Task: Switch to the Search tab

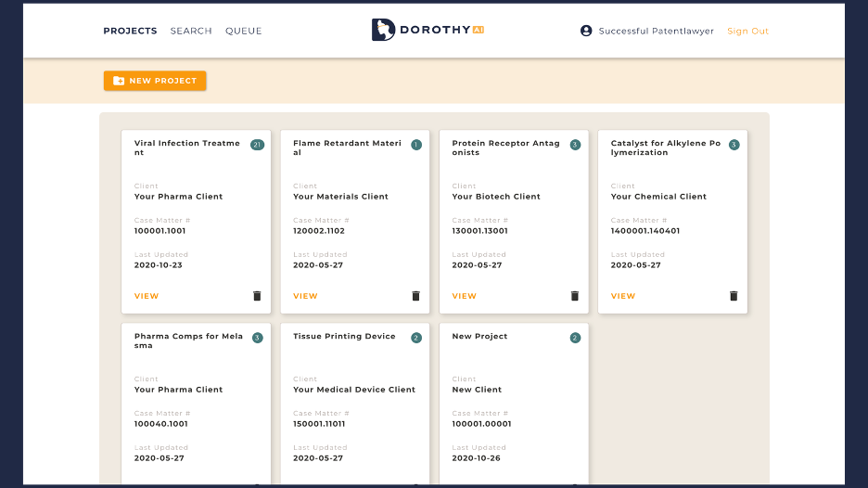Action: tap(191, 31)
